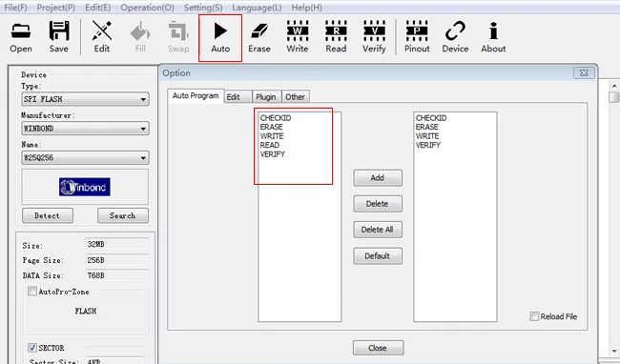Open the Language menu

point(257,8)
